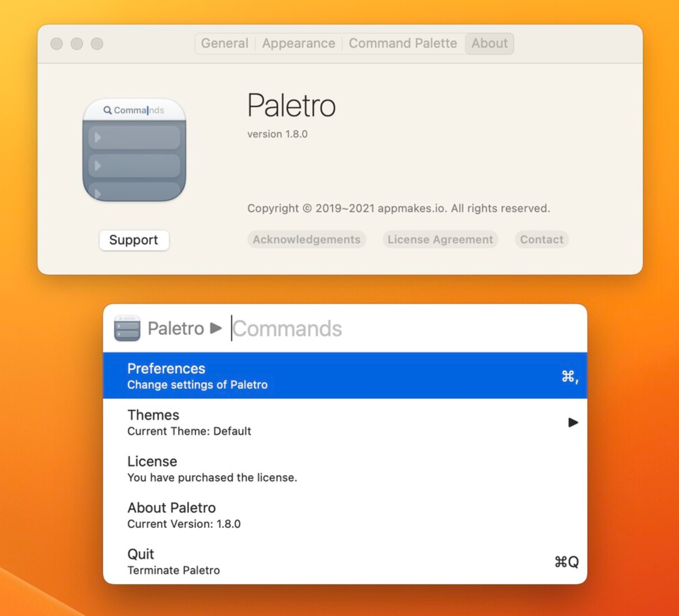Switch to the General tab

coord(224,43)
